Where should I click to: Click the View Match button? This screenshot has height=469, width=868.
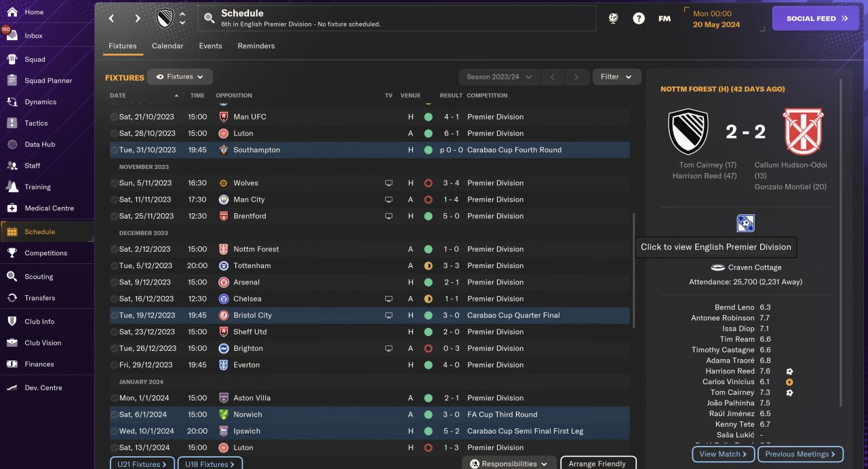(723, 454)
